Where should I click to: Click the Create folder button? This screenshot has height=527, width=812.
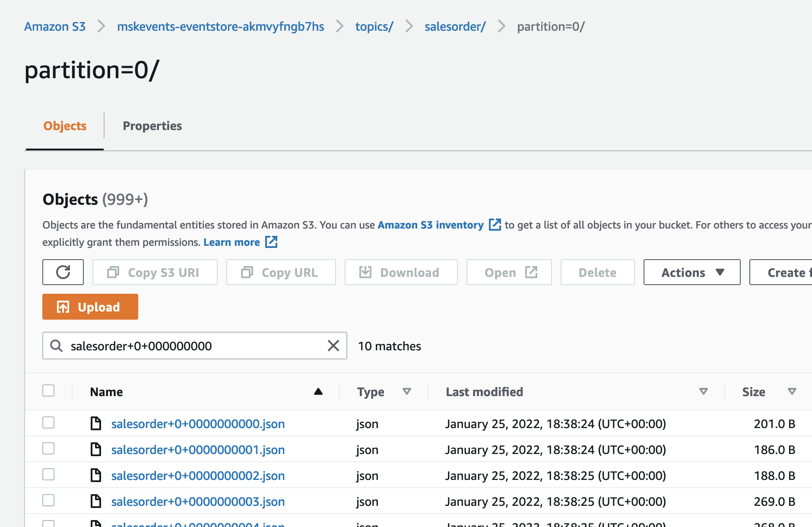(x=781, y=272)
